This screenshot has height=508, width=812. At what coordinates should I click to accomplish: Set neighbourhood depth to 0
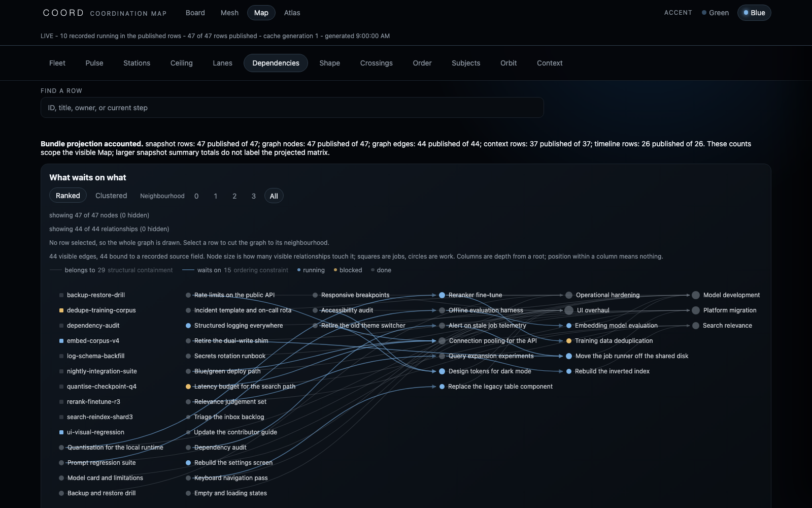pyautogui.click(x=196, y=196)
